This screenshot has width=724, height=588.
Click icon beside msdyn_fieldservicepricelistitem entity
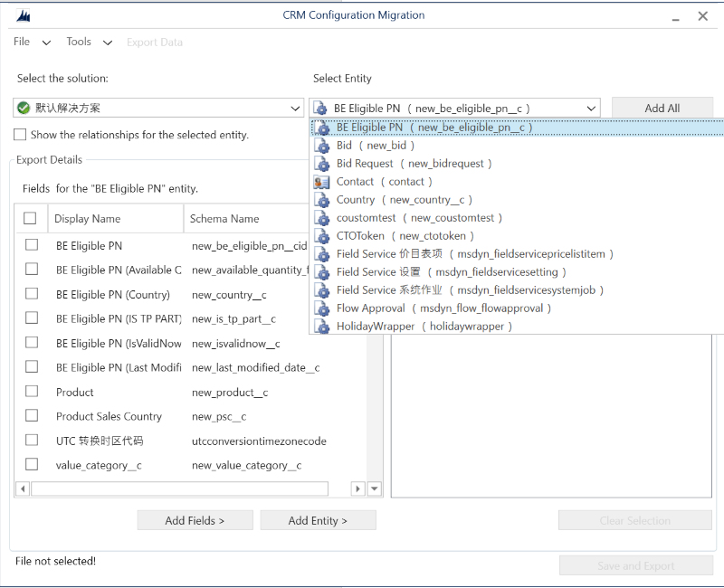[x=322, y=254]
